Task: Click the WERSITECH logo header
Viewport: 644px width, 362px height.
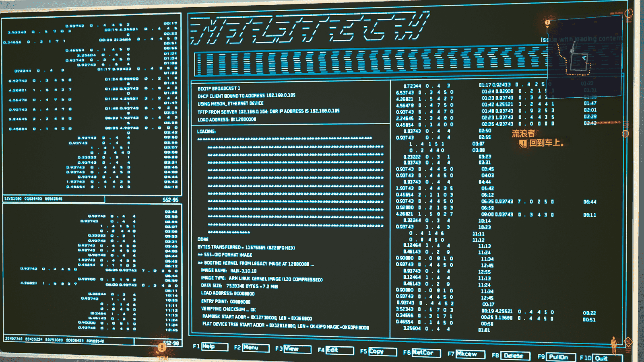Action: [x=309, y=28]
